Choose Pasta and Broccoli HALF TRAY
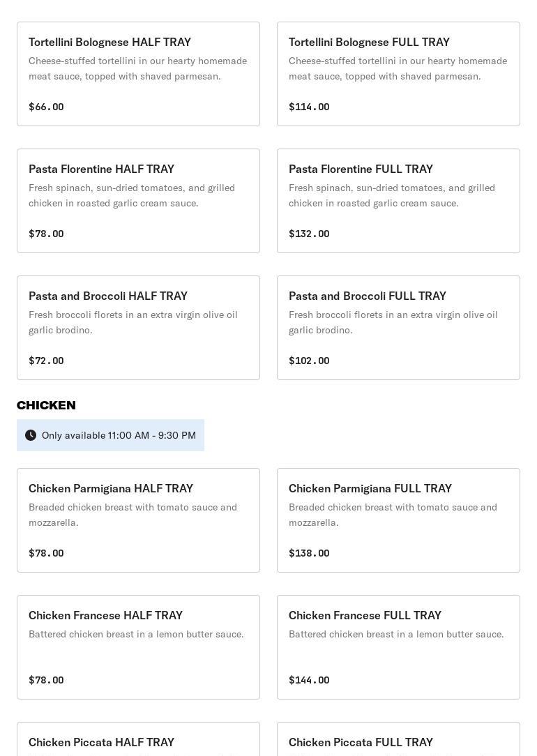 click(138, 327)
